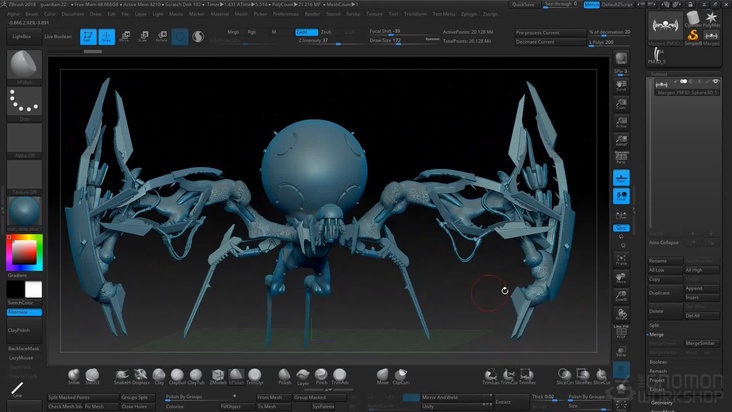Open the Document menu
This screenshot has height=412, width=732.
72,14
